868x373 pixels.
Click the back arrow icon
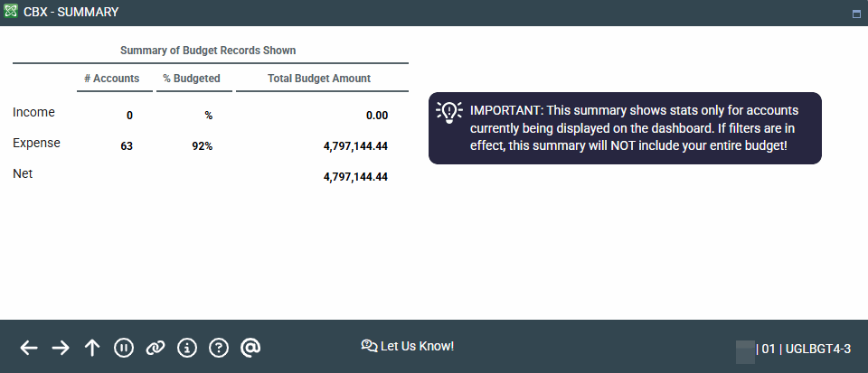click(29, 348)
